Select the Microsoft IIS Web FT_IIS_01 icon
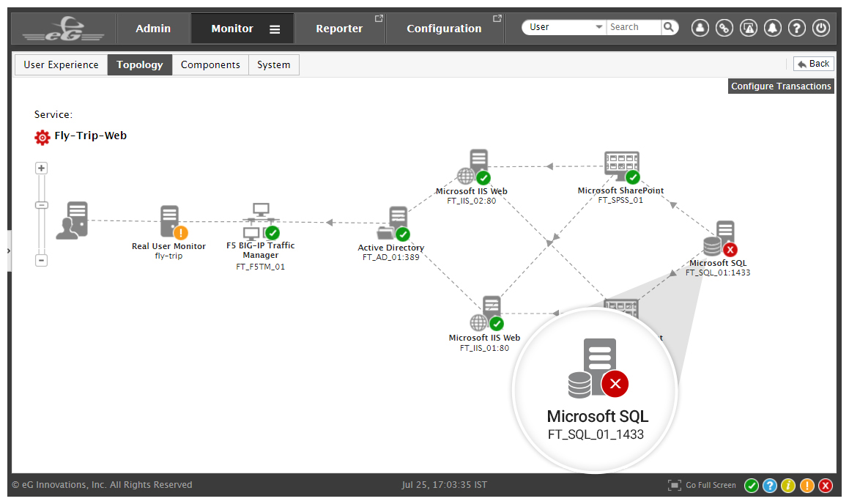Viewport: 849px width, 504px height. click(x=486, y=314)
